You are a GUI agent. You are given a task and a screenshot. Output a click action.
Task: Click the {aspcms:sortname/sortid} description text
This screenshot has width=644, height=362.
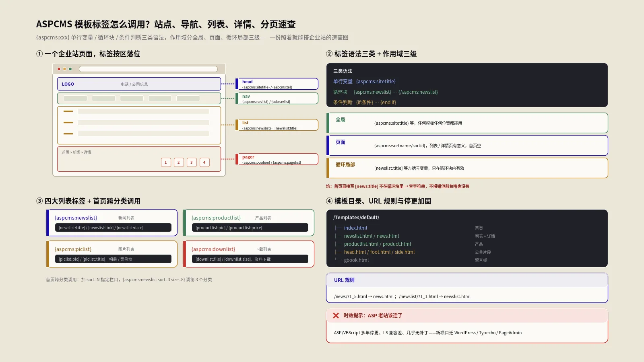(x=427, y=146)
